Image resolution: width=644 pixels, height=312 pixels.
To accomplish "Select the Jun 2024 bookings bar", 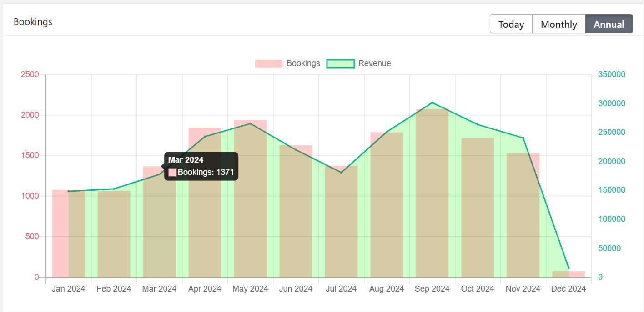I will point(296,211).
